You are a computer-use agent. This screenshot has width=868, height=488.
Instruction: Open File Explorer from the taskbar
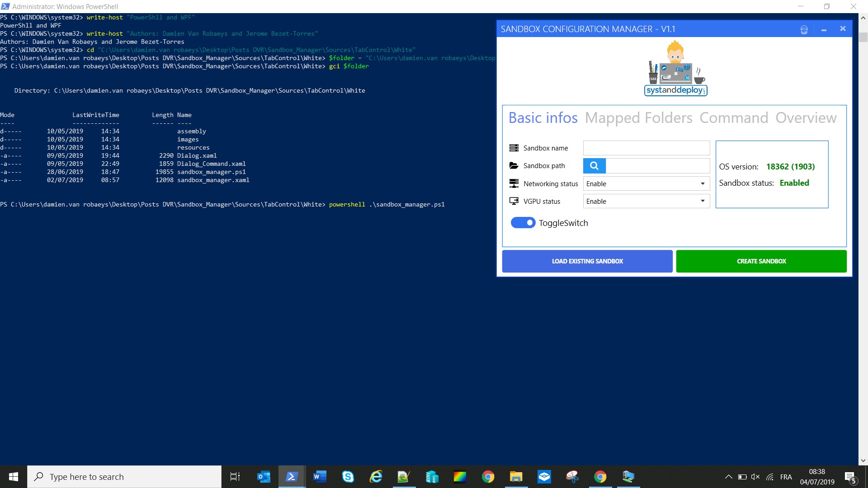pos(516,477)
